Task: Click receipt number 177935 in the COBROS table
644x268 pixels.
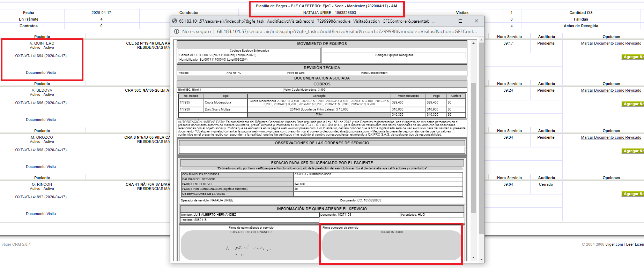Action: (185, 102)
